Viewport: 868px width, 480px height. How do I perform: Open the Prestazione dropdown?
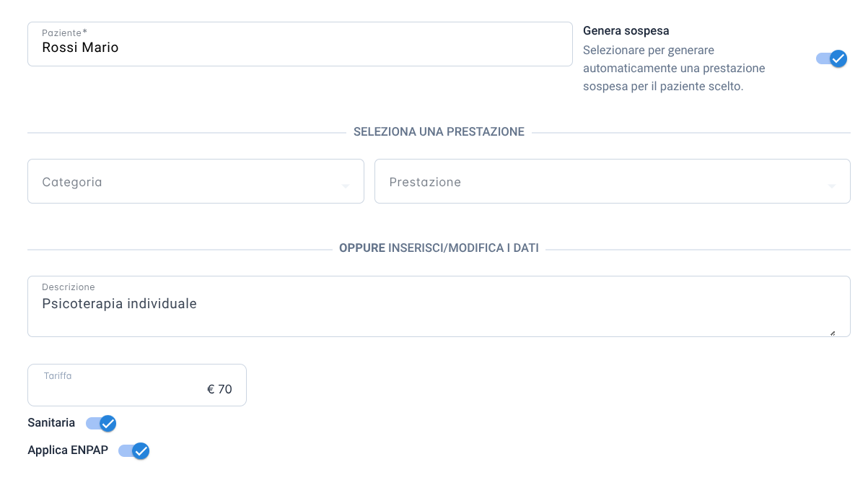tap(612, 181)
